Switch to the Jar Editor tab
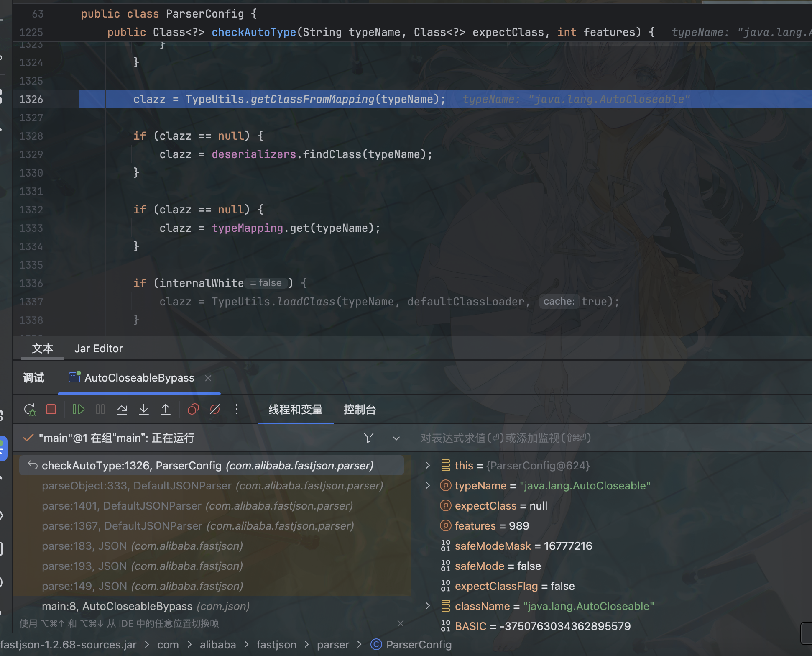Screen dimensions: 812x656 (x=98, y=348)
